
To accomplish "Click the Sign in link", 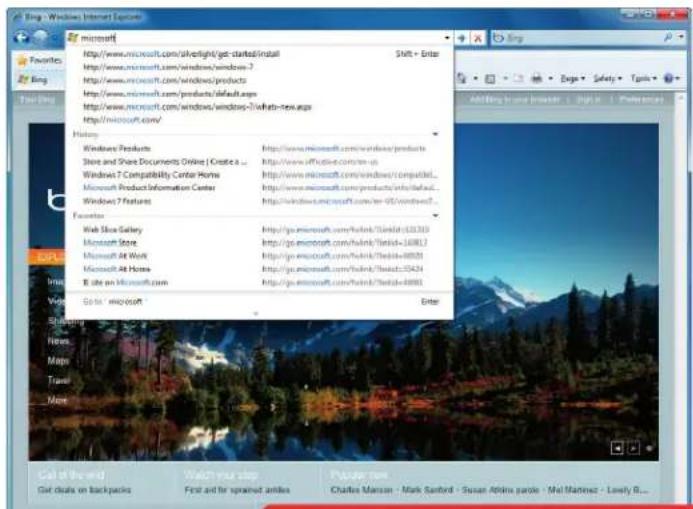I will 589,100.
